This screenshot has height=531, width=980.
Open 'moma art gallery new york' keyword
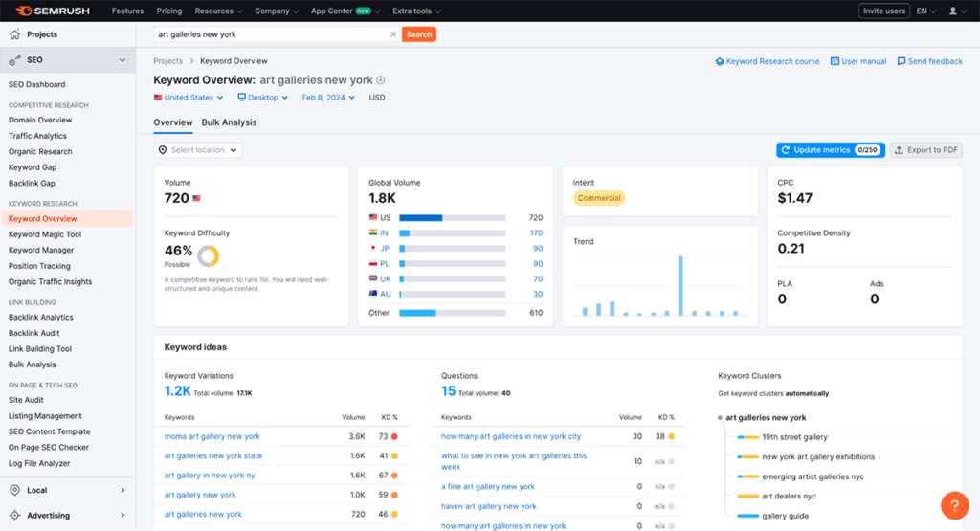212,436
